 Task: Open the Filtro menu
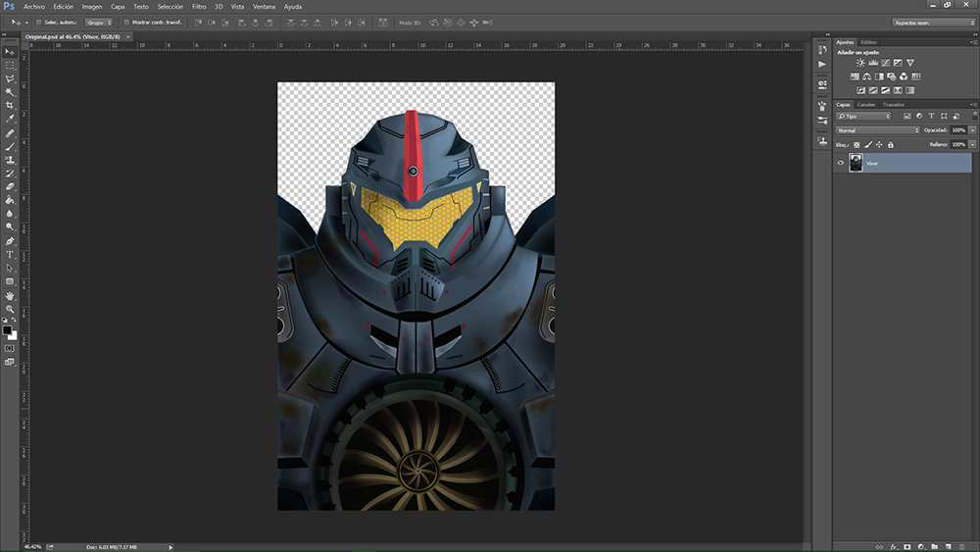point(199,7)
